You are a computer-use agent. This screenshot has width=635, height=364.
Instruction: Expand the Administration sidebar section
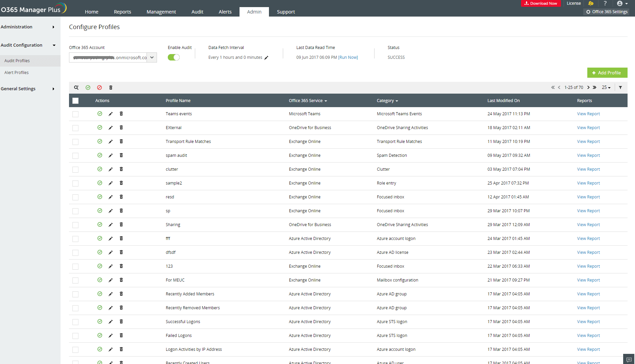(28, 27)
